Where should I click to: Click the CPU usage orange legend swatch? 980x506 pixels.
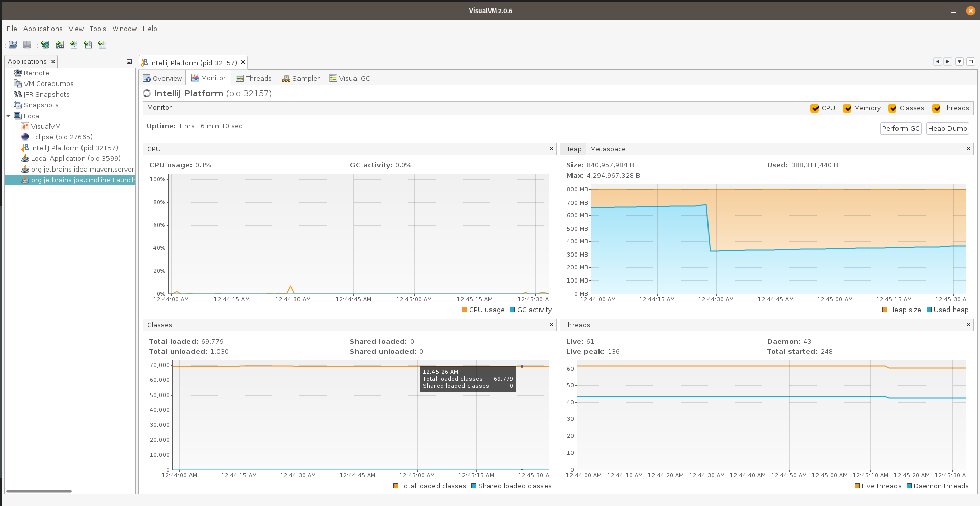coord(465,310)
